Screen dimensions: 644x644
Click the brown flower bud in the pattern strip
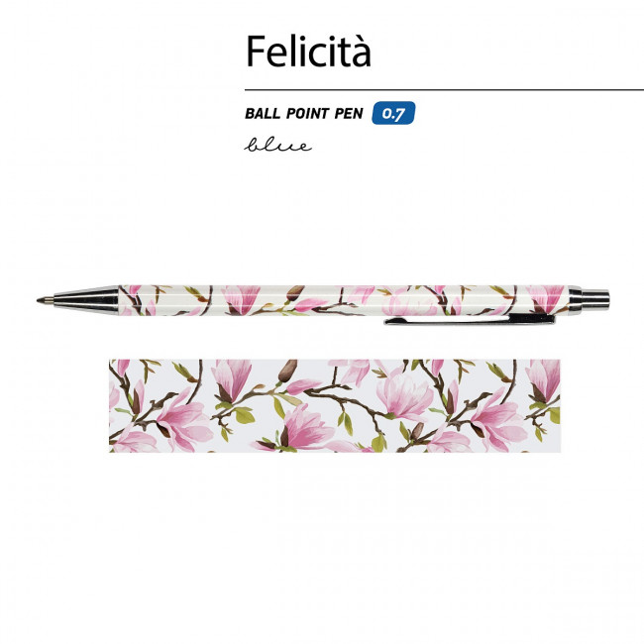pyautogui.click(x=288, y=371)
